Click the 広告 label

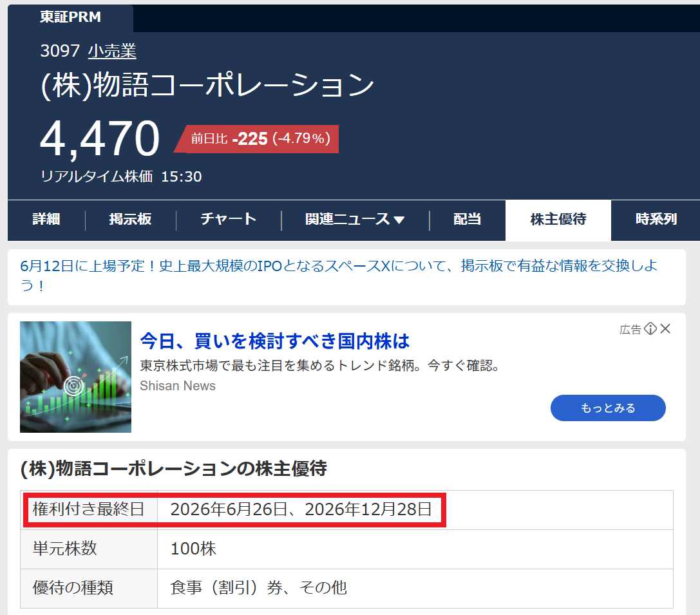pyautogui.click(x=630, y=329)
